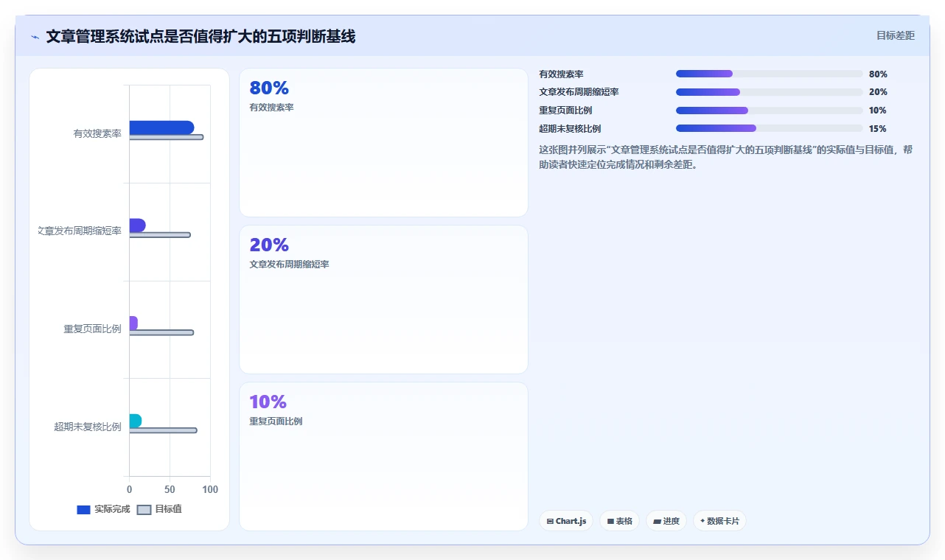Click the 数据卡片 tag chip
This screenshot has height=560, width=945.
pos(719,521)
